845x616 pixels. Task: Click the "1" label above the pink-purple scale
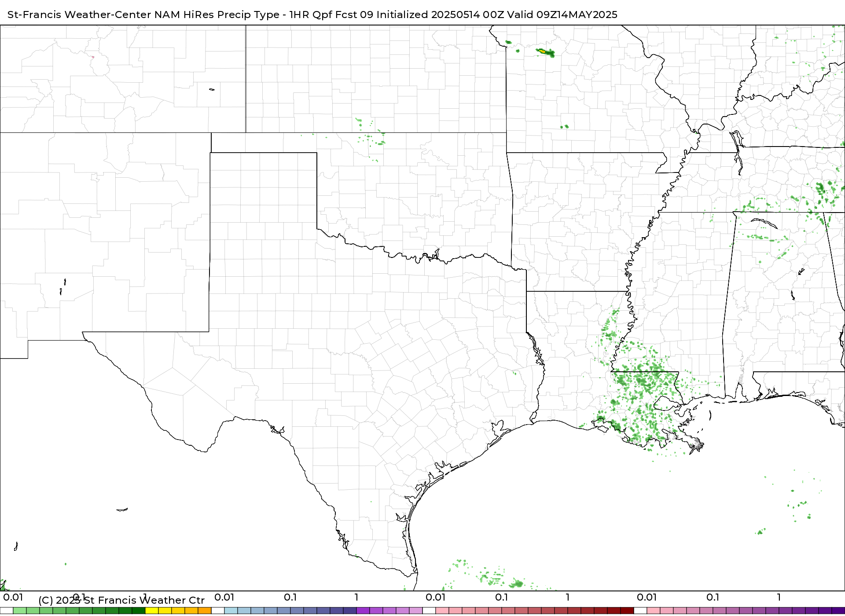click(x=779, y=597)
